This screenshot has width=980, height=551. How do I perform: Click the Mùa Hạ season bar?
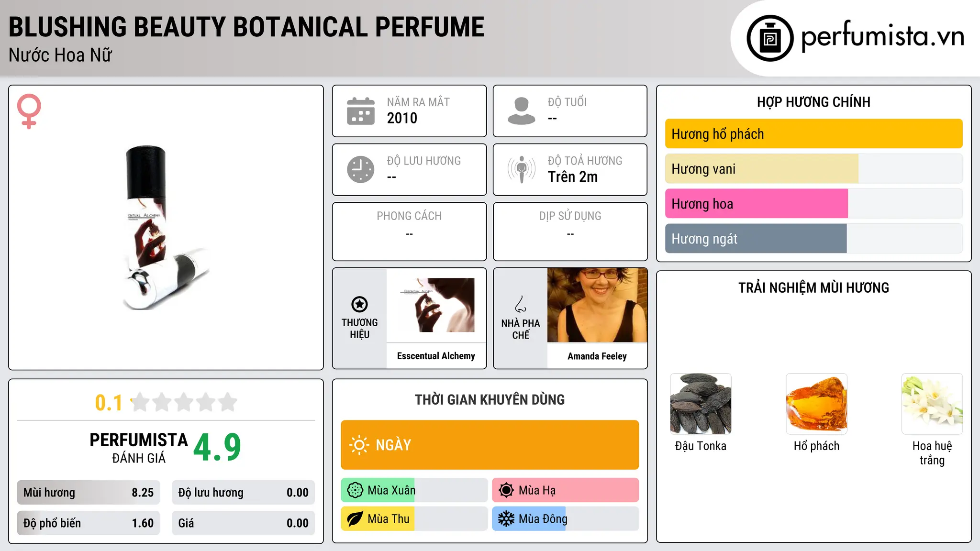[566, 490]
